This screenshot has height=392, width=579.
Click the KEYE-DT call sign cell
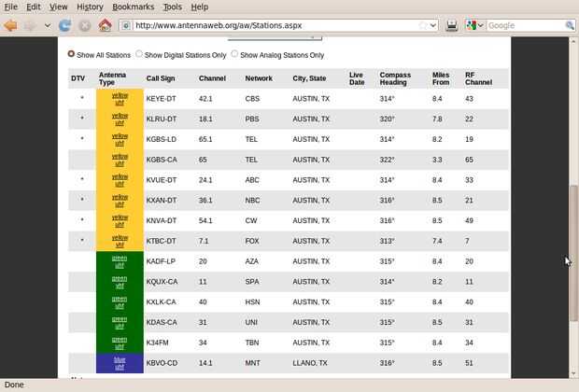161,99
